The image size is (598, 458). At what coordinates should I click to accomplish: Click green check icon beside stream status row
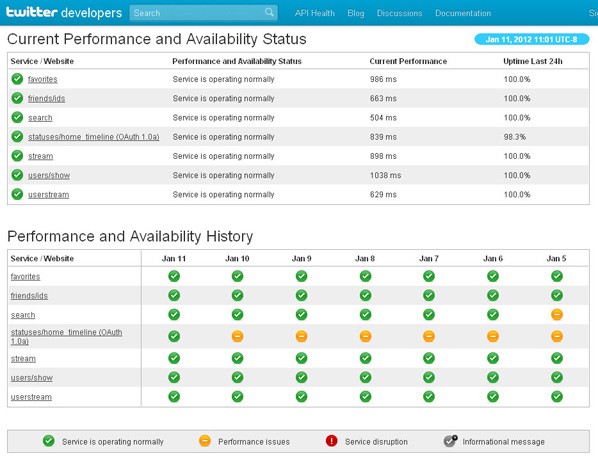click(x=17, y=156)
